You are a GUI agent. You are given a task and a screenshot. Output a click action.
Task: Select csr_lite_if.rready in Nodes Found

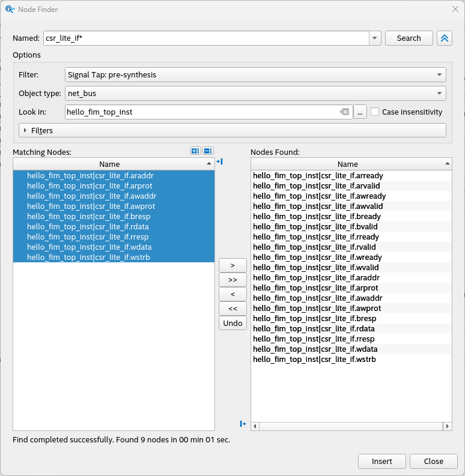tap(351, 236)
